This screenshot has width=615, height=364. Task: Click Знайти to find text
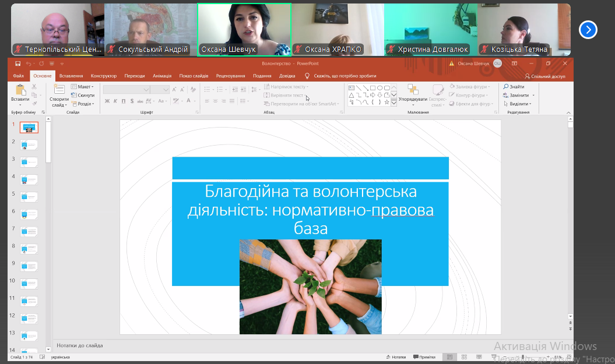point(514,87)
